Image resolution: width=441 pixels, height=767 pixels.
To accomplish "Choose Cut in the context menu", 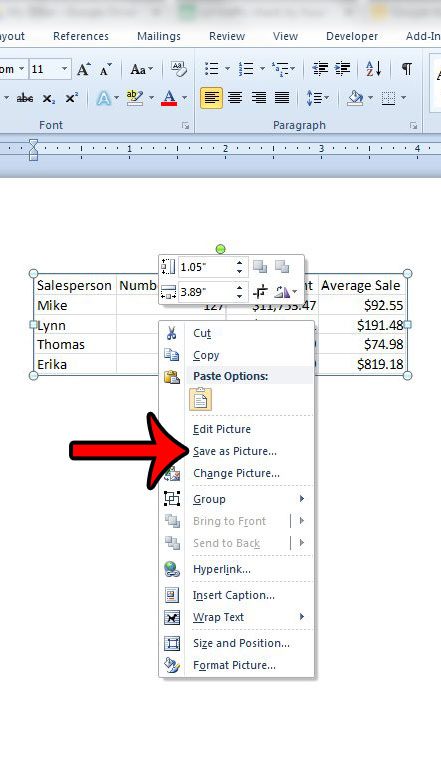I will (x=236, y=333).
